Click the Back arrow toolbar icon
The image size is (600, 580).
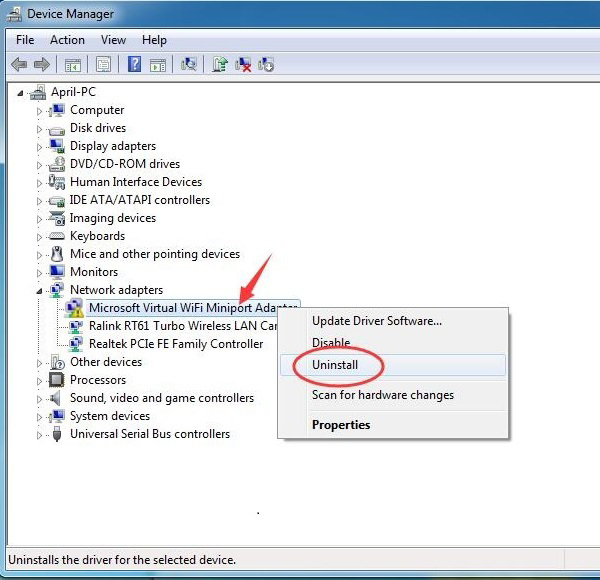click(19, 64)
